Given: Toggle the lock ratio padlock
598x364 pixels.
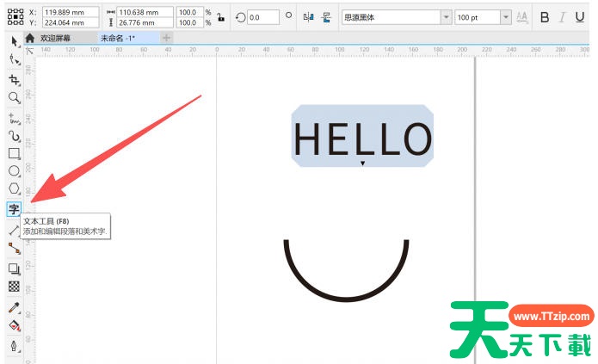Looking at the screenshot, I should pos(220,17).
